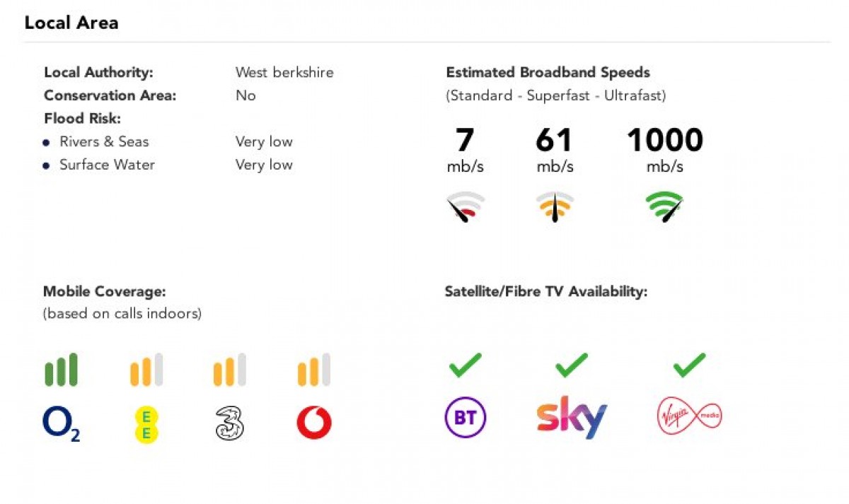Click the orange signal bars above EE
The height and width of the screenshot is (504, 849).
coord(146,370)
